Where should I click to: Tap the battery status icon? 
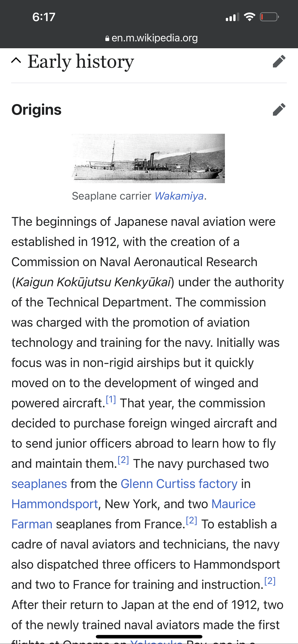pyautogui.click(x=269, y=17)
